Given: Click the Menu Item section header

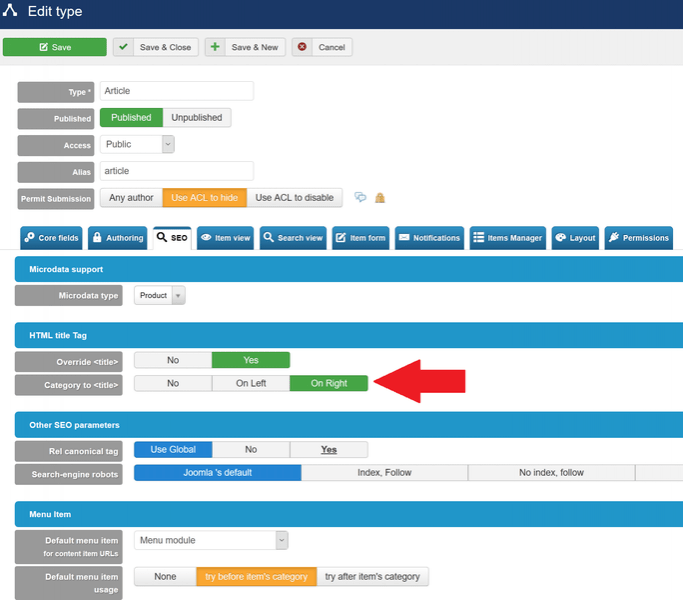Looking at the screenshot, I should [x=349, y=515].
